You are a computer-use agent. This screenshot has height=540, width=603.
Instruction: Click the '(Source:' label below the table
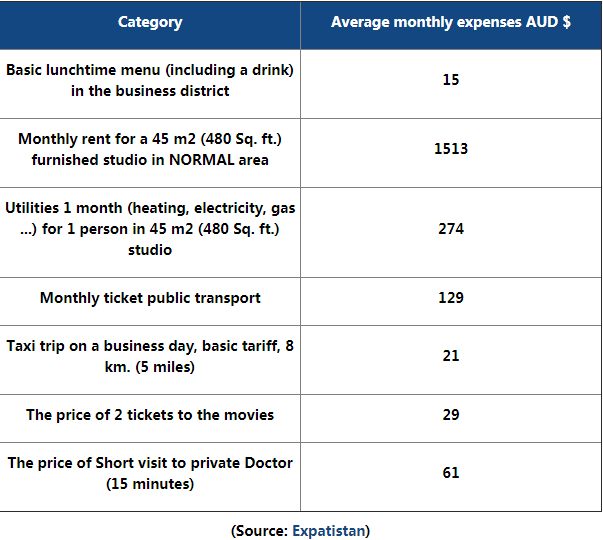click(x=260, y=530)
